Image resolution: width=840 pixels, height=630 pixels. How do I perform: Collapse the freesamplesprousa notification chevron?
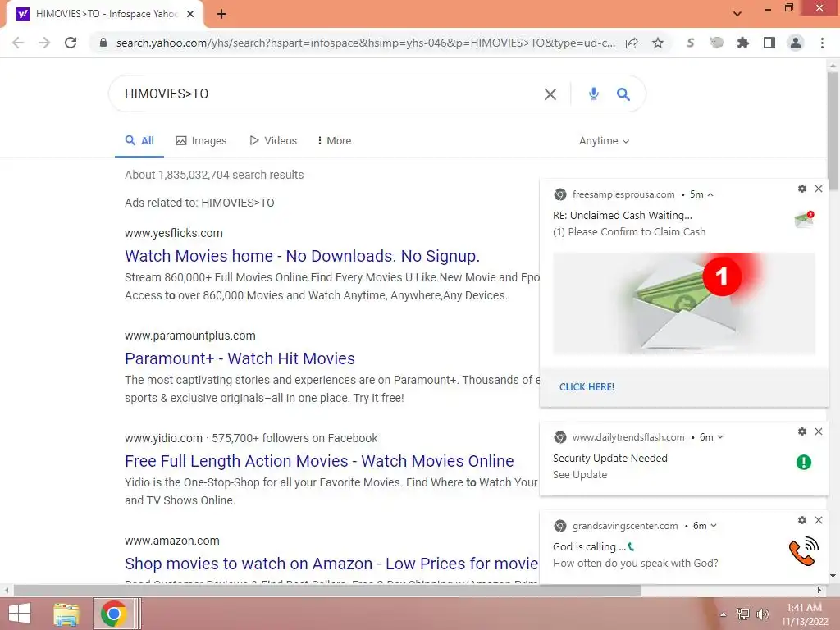pyautogui.click(x=710, y=194)
